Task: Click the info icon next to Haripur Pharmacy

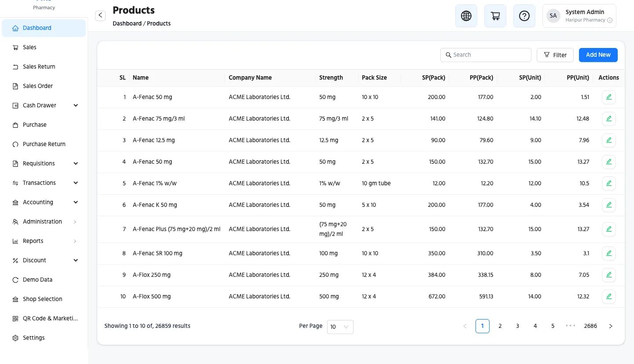Action: (610, 20)
